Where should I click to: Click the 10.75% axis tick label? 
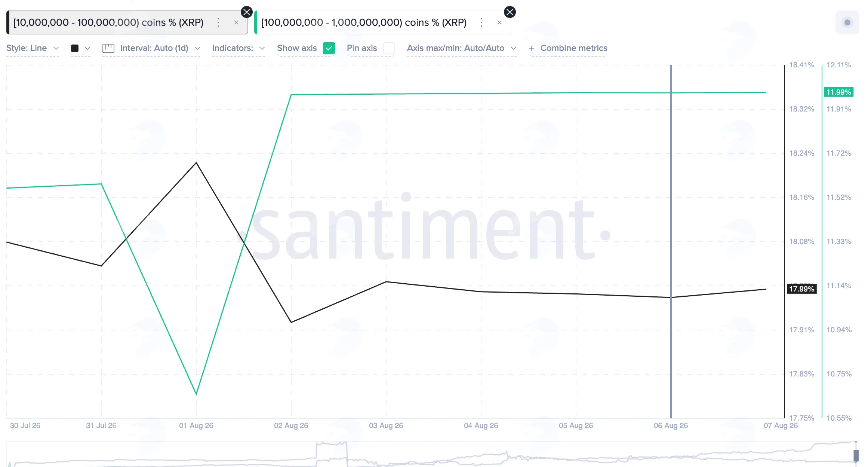839,374
